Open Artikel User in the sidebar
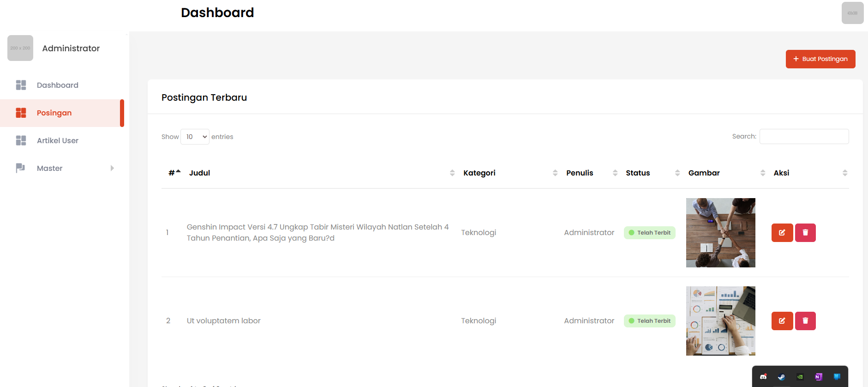The height and width of the screenshot is (387, 868). pos(58,140)
